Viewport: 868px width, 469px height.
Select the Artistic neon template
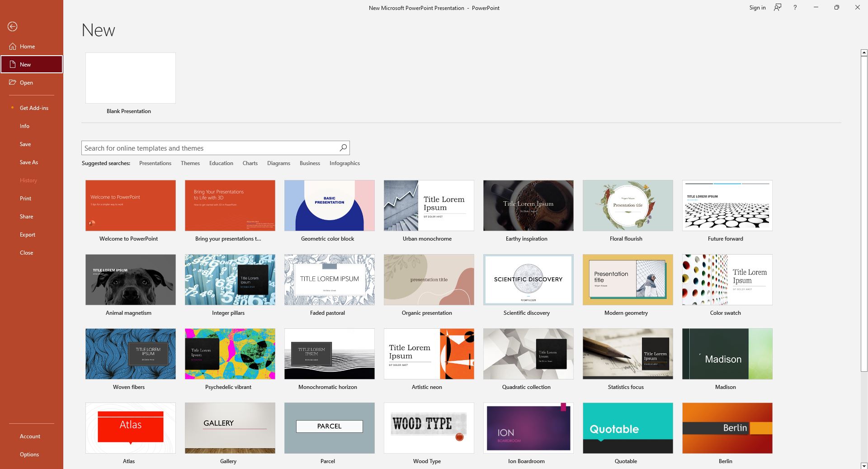[429, 354]
